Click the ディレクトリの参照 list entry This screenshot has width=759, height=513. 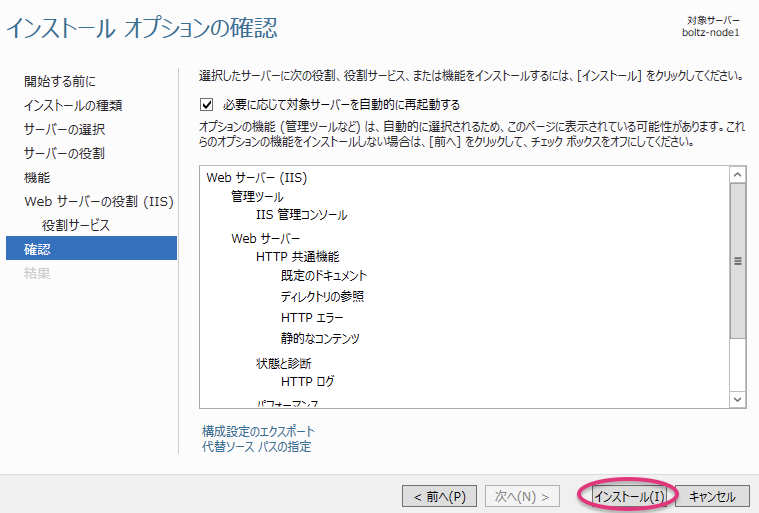coord(322,296)
